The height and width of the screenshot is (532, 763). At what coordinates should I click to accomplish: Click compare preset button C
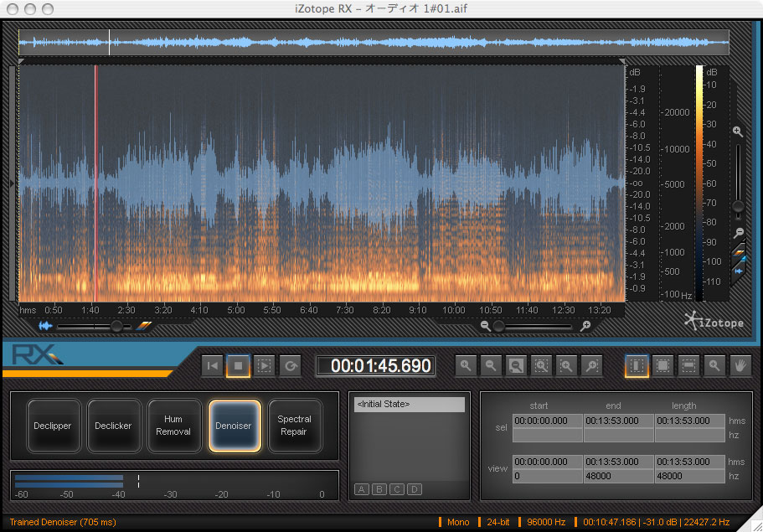397,489
